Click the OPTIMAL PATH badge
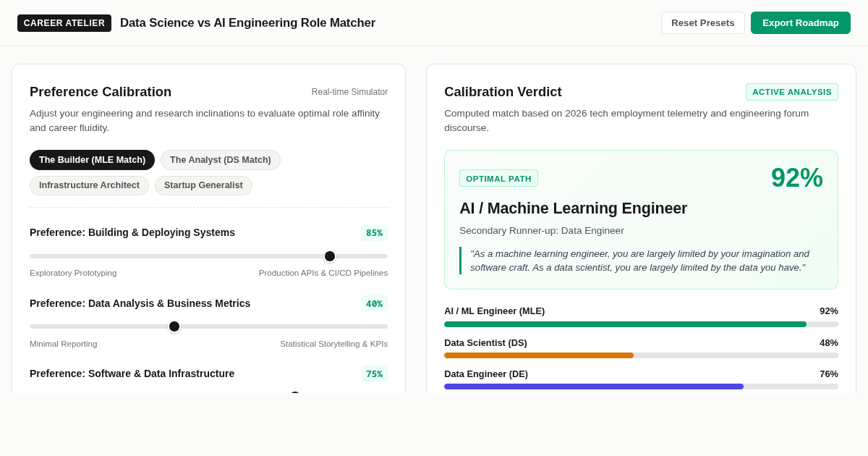The height and width of the screenshot is (456, 868). pos(498,178)
